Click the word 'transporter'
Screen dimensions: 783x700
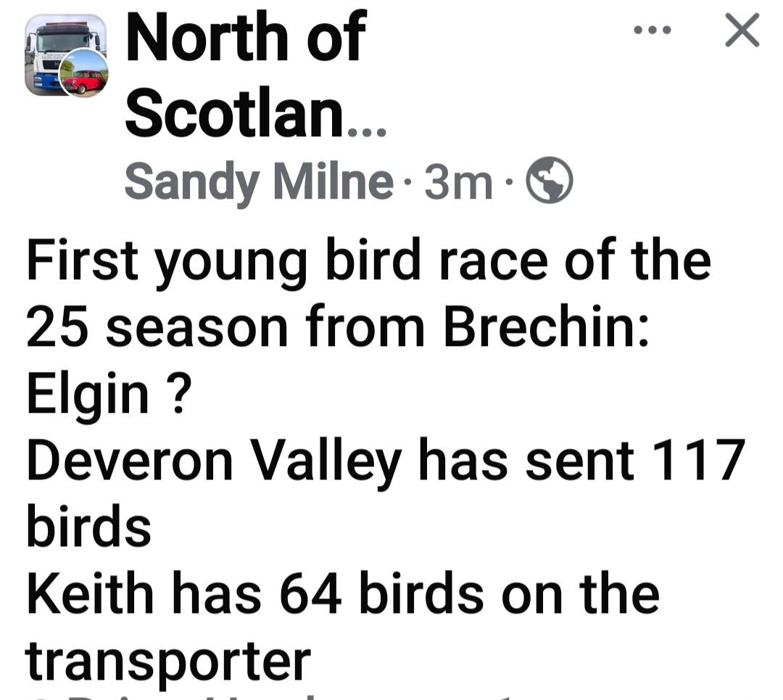click(x=167, y=662)
